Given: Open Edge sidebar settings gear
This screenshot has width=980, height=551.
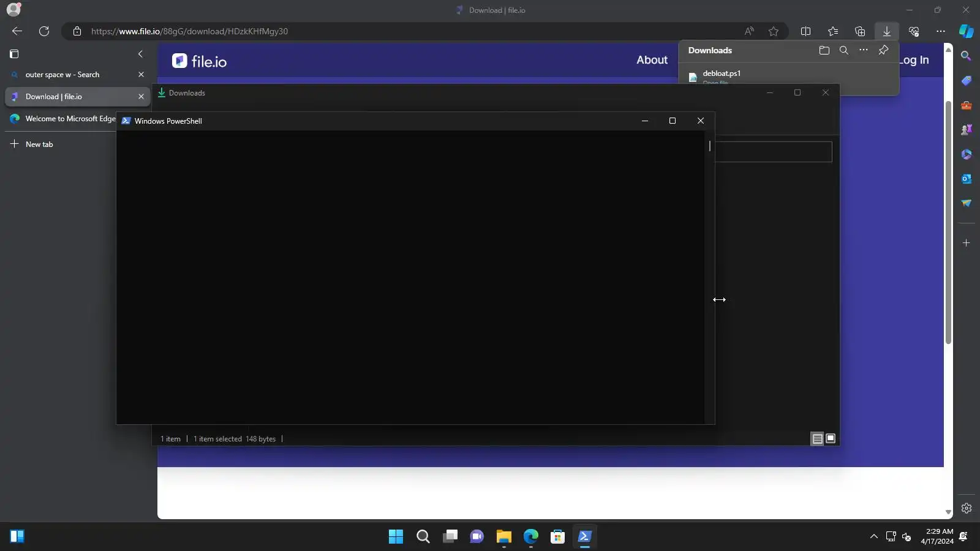Looking at the screenshot, I should (x=967, y=508).
